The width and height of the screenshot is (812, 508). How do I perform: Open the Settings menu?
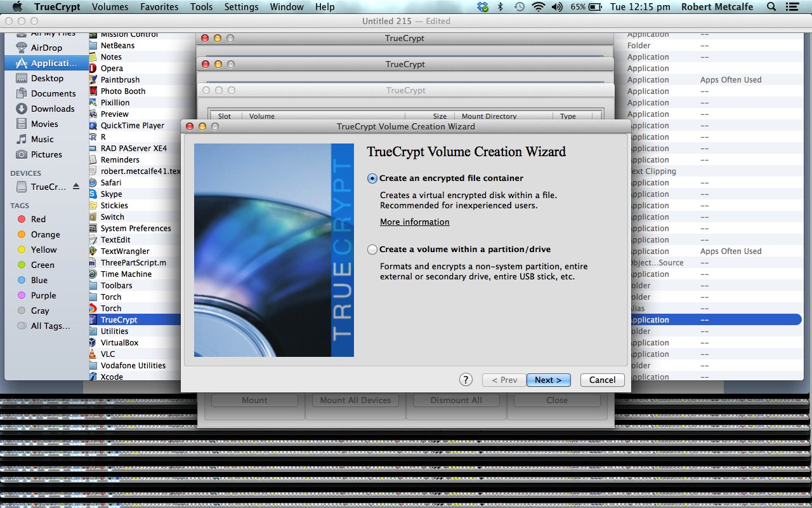[x=241, y=7]
